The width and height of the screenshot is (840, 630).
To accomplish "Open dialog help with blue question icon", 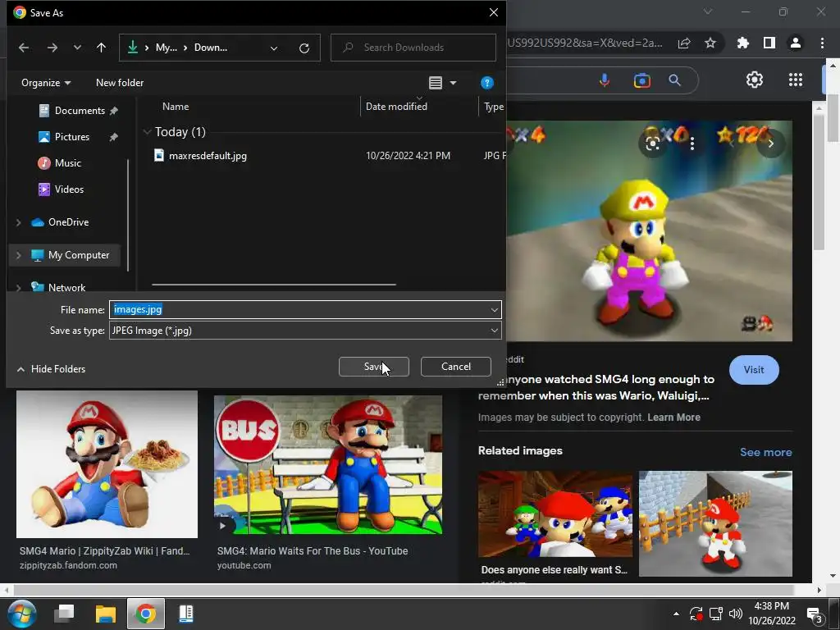I will [x=487, y=83].
